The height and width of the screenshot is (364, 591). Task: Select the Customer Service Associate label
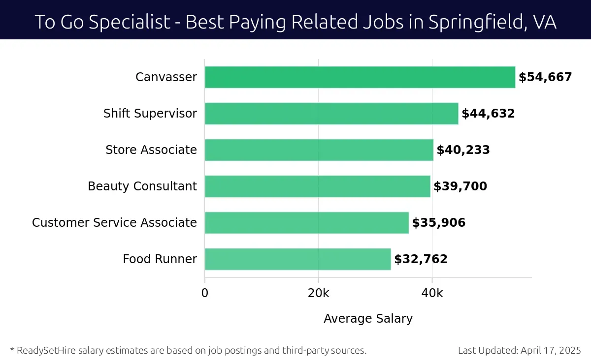coord(115,223)
